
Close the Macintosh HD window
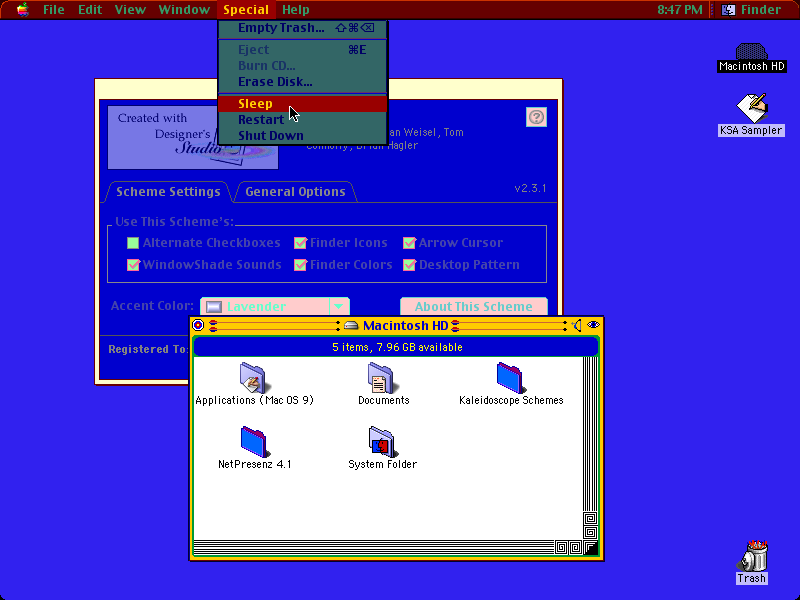(x=198, y=325)
